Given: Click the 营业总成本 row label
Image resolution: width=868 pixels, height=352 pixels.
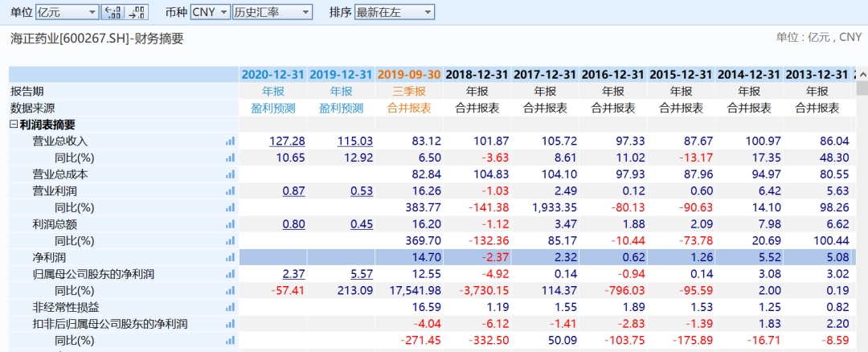Looking at the screenshot, I should (x=59, y=174).
